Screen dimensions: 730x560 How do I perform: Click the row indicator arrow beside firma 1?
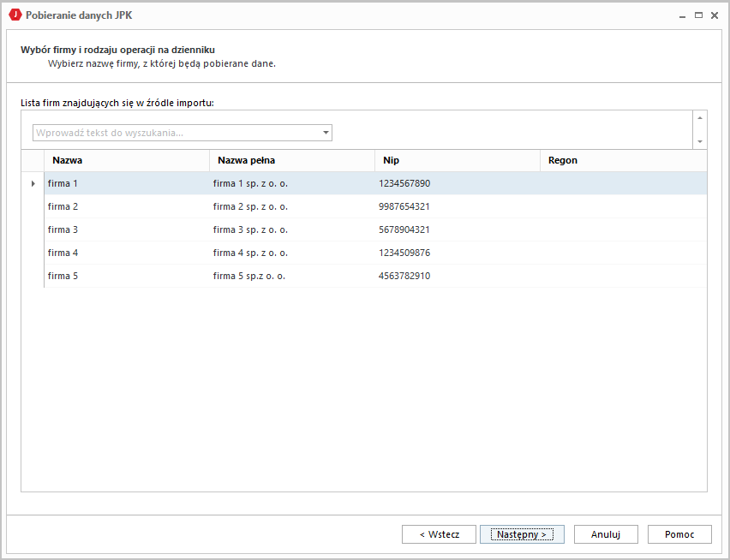(33, 183)
